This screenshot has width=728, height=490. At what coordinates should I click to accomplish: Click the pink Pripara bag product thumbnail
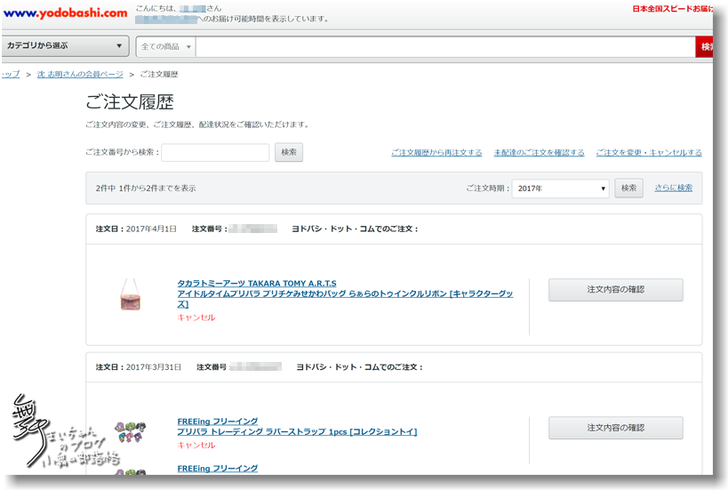pos(129,294)
